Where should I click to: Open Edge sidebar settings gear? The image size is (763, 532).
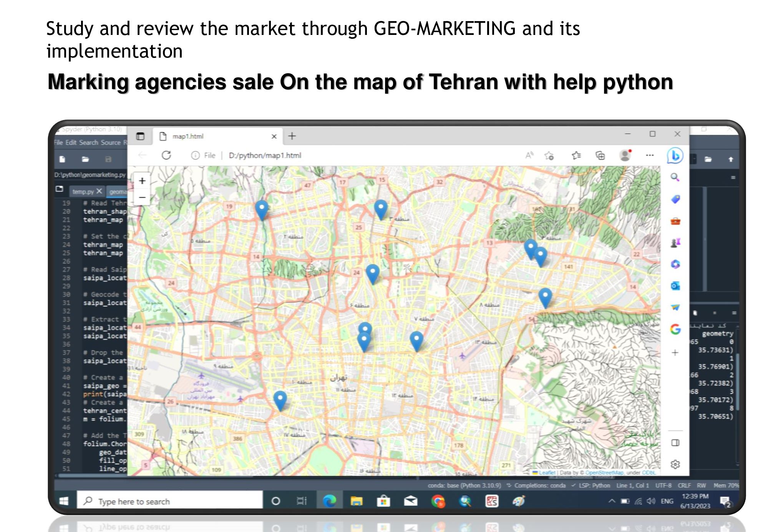[675, 464]
